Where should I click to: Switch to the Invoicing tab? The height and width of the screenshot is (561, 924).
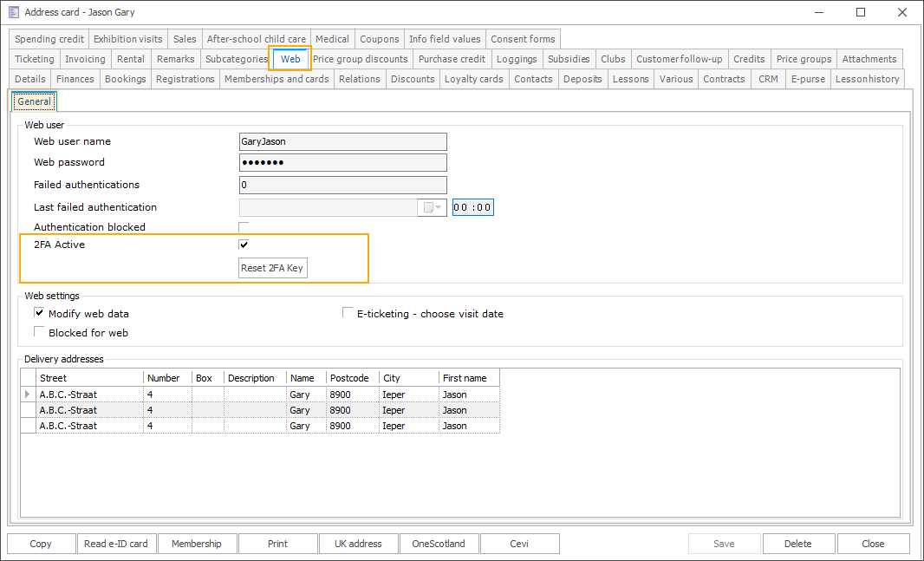coord(85,59)
